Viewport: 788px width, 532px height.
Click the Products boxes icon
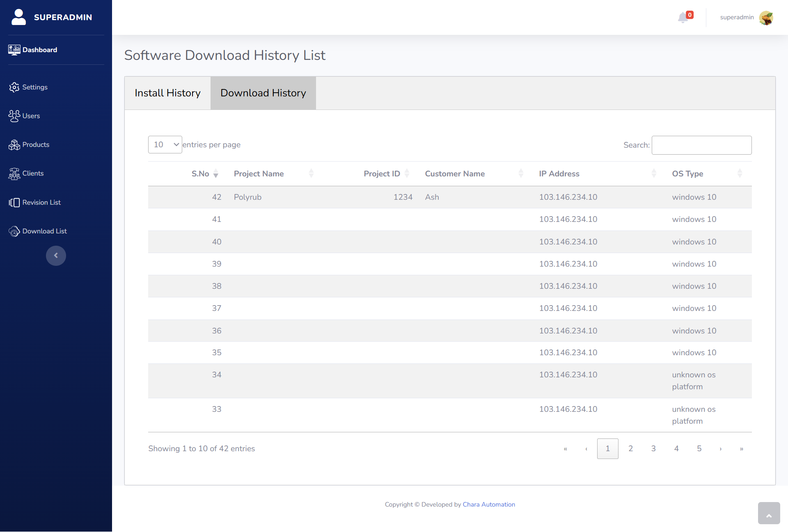point(14,145)
